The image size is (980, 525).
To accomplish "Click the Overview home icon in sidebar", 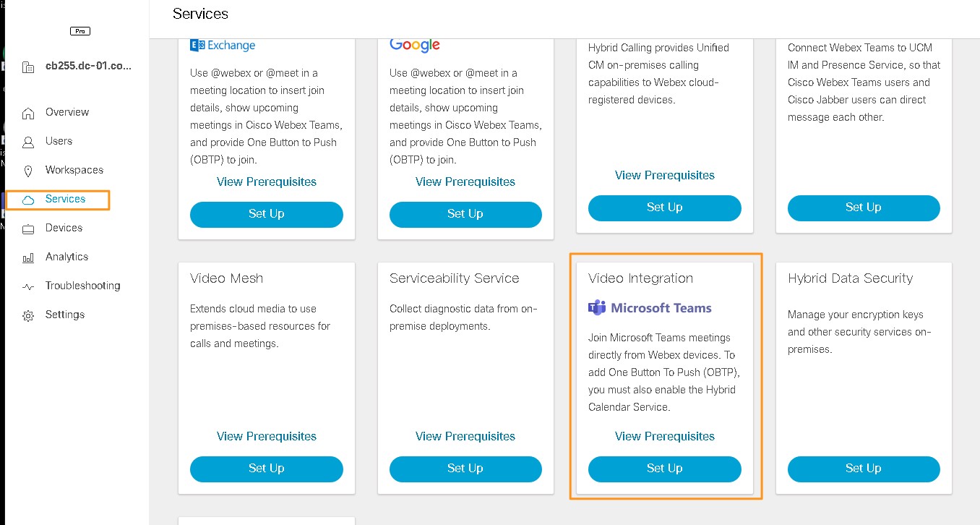I will click(x=28, y=113).
